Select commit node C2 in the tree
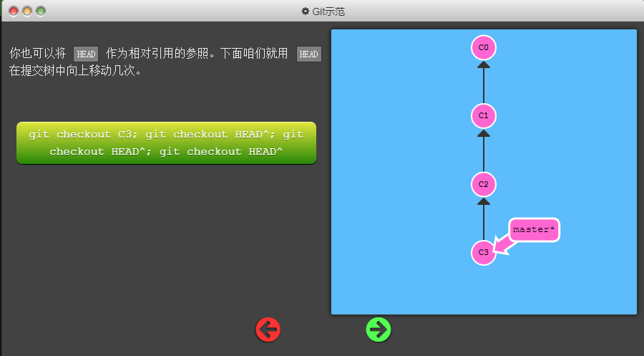 click(484, 184)
